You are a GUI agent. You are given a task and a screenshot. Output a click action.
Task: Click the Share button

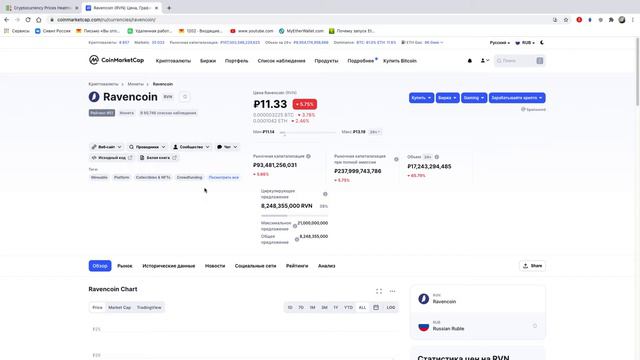pos(532,266)
